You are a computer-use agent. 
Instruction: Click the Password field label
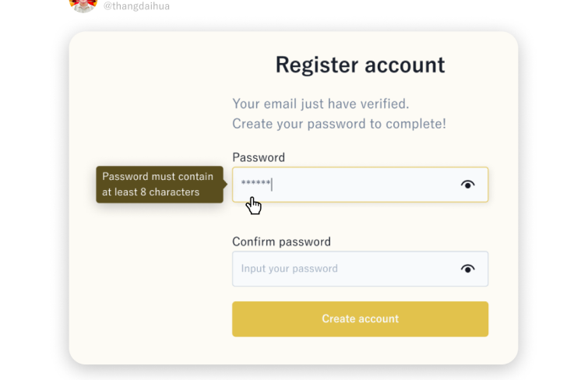click(x=259, y=157)
